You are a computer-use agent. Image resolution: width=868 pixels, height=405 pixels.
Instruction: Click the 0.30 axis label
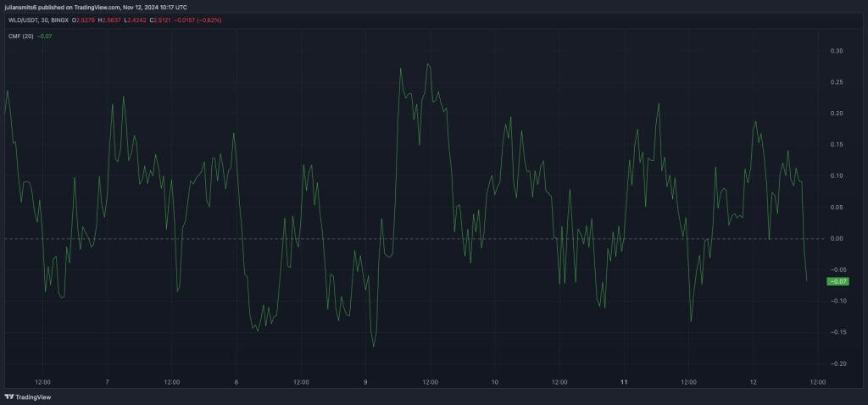(x=837, y=51)
